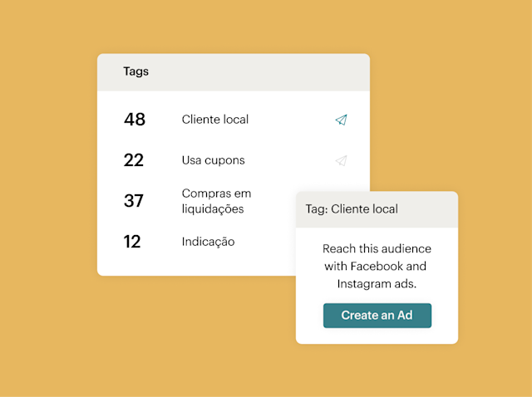
Task: Click the Reach this audience text line
Action: (377, 249)
